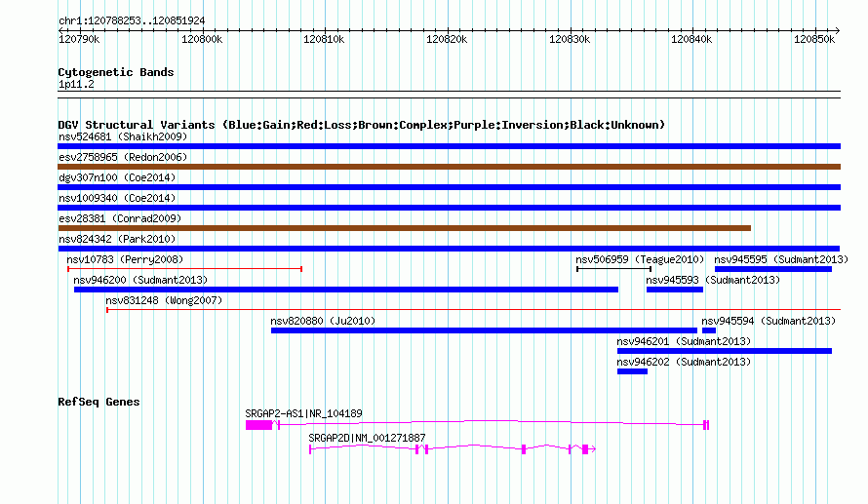The width and height of the screenshot is (868, 504).
Task: Click the ruler's right arrowhead
Action: [x=838, y=30]
